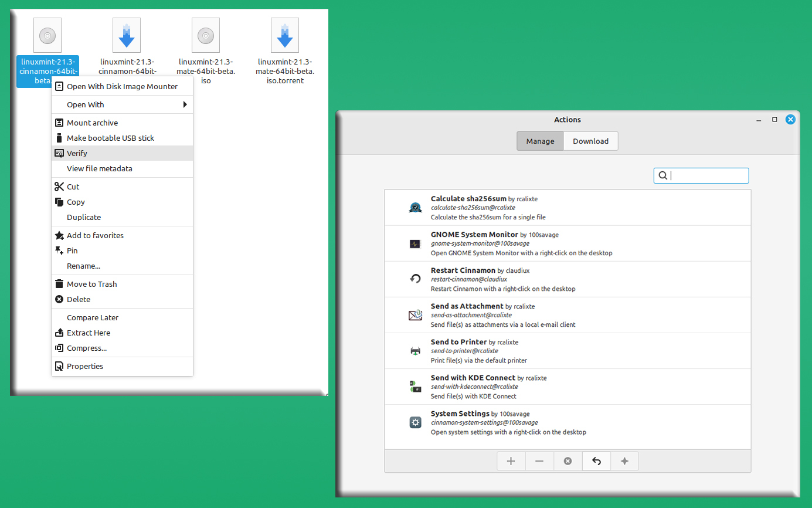
Task: Expand the Open With submenu
Action: [x=122, y=104]
